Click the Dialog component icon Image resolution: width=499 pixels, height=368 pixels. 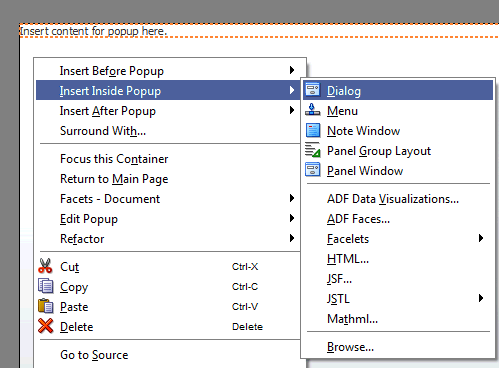coord(313,90)
